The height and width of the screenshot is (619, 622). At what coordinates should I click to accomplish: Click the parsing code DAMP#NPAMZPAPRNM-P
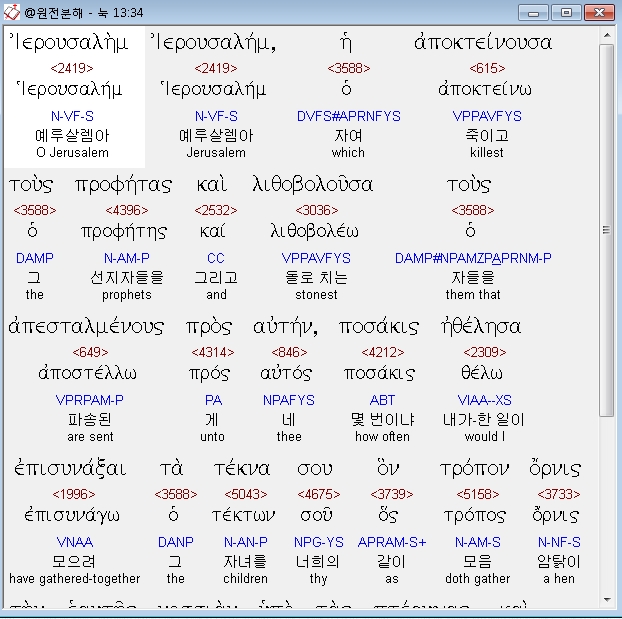tap(473, 258)
